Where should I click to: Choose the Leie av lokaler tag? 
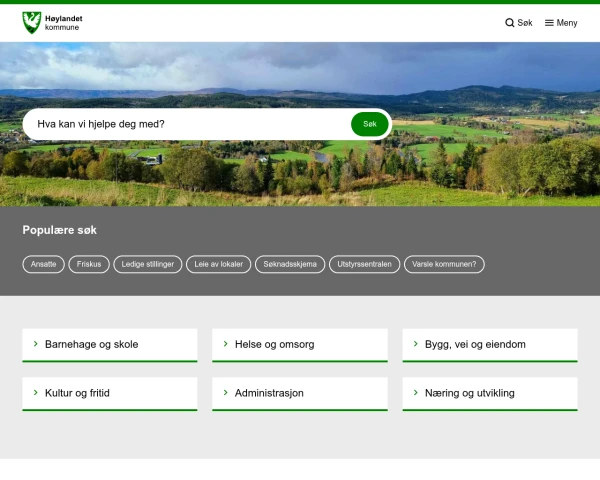tap(218, 264)
